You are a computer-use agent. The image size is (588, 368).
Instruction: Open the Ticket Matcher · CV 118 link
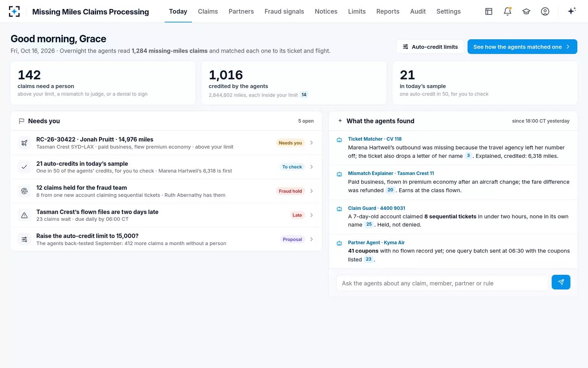coord(375,139)
